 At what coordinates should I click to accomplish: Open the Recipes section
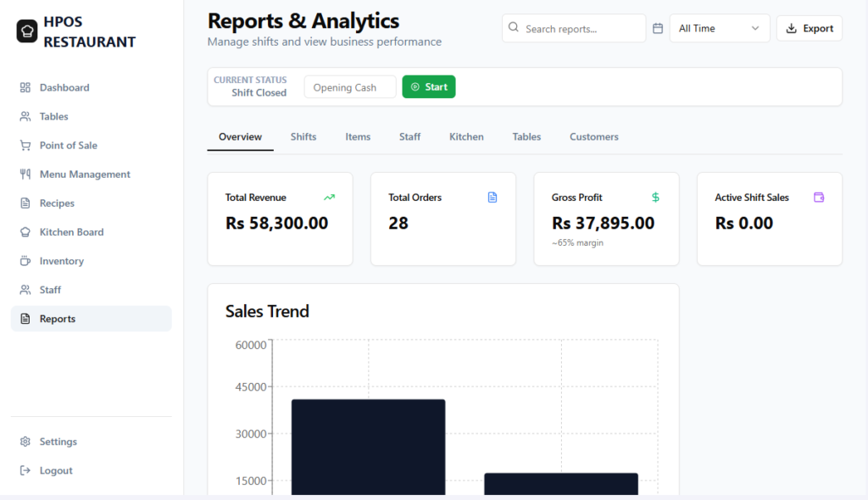[x=59, y=203]
